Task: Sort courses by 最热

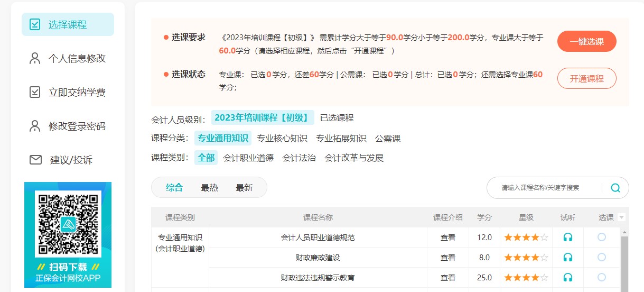Action: [209, 187]
